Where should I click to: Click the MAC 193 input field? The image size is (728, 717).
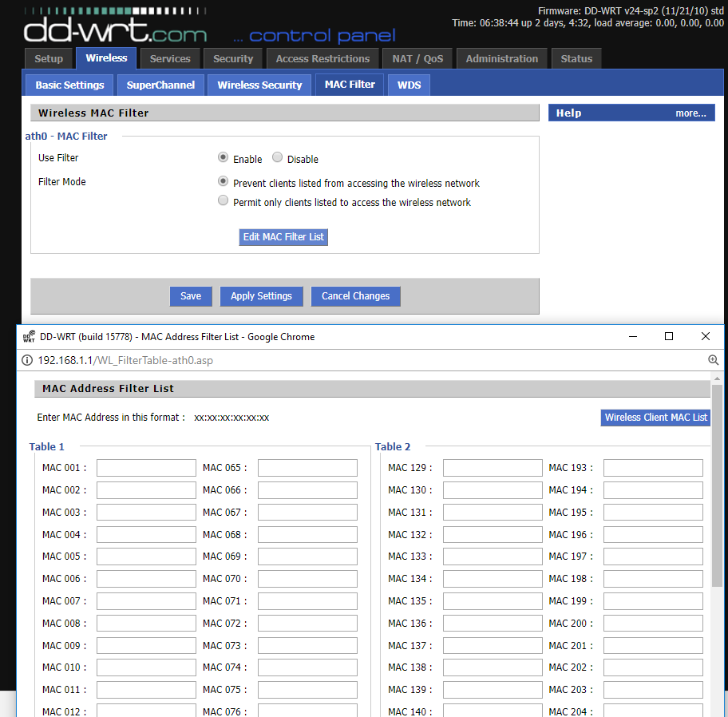tap(653, 468)
